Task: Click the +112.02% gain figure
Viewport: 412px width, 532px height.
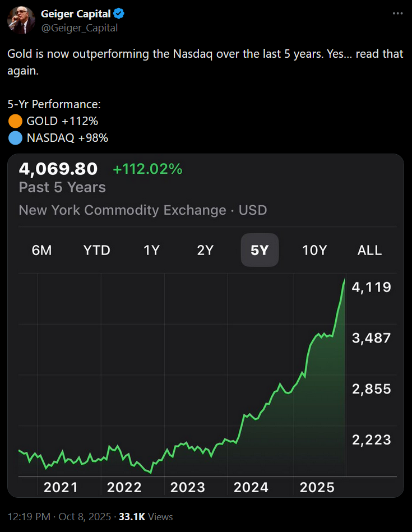Action: pos(147,169)
